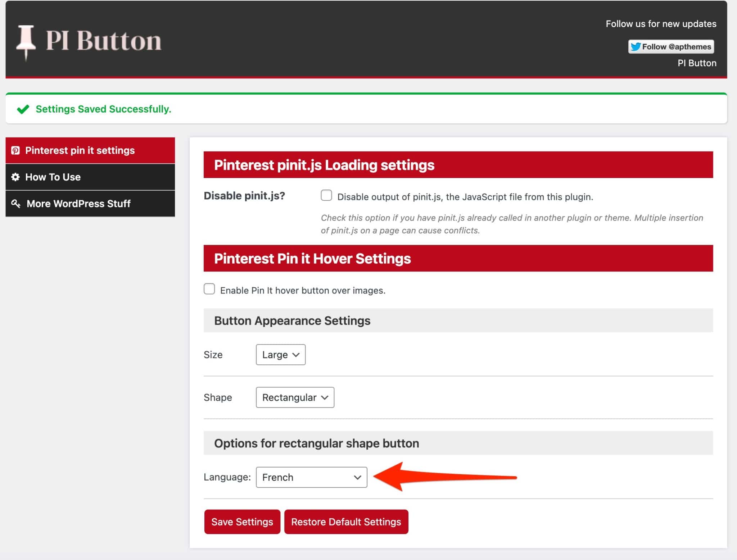
Task: Click the green checkmark in the saved notice
Action: tap(23, 109)
